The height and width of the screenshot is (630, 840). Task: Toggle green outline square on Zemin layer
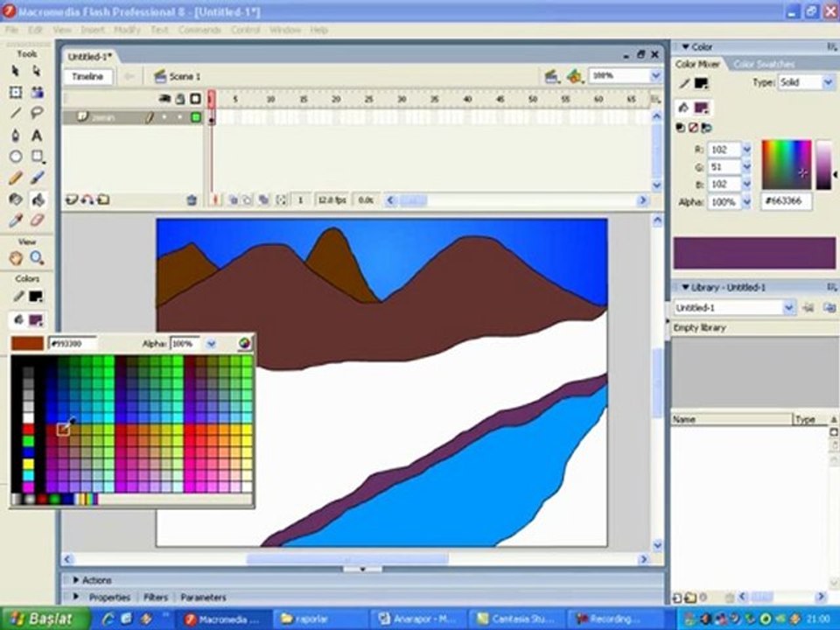[196, 117]
